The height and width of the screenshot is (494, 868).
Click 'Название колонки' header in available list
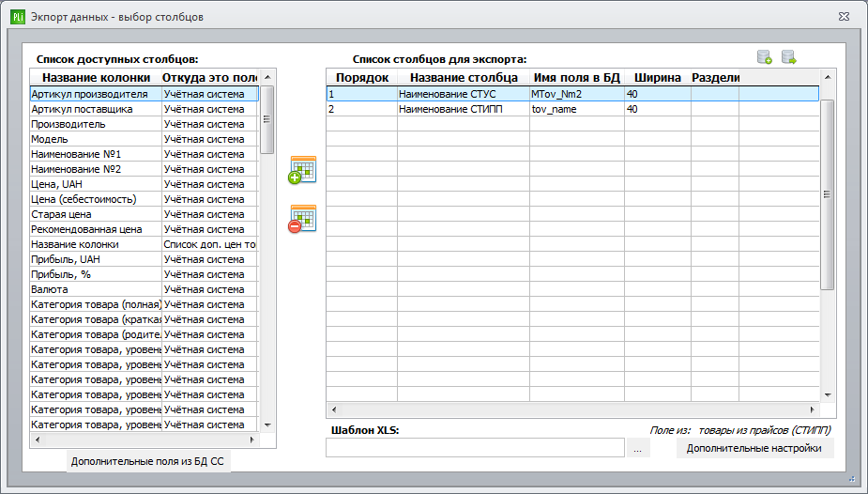(x=96, y=78)
